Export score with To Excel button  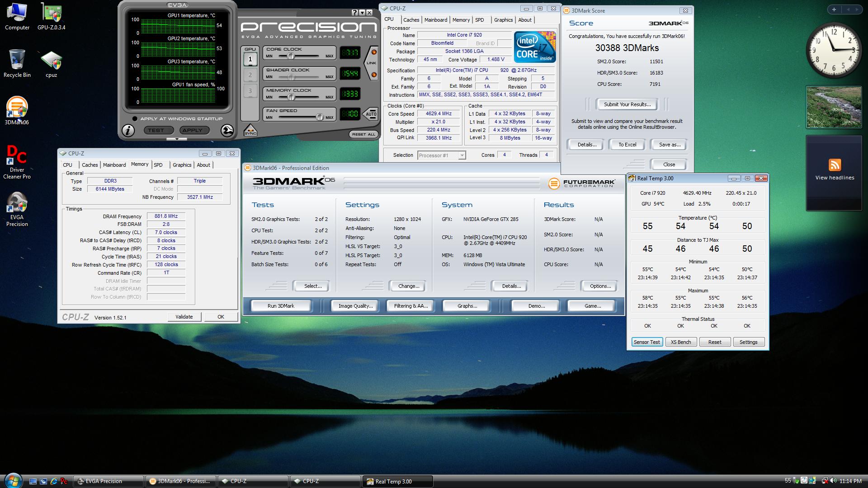coord(627,145)
